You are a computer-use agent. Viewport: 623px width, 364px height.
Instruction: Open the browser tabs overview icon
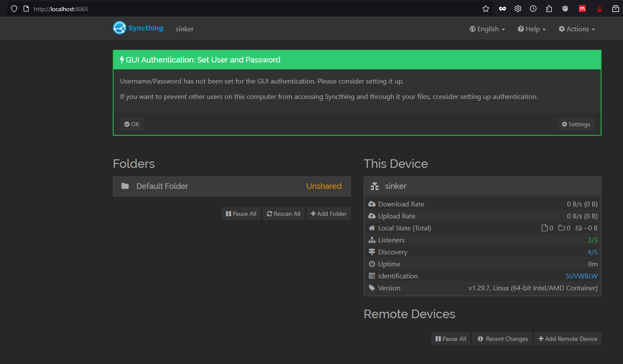[x=615, y=9]
